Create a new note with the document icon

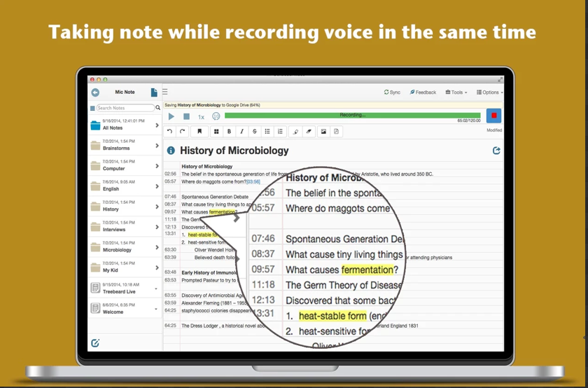click(x=154, y=92)
